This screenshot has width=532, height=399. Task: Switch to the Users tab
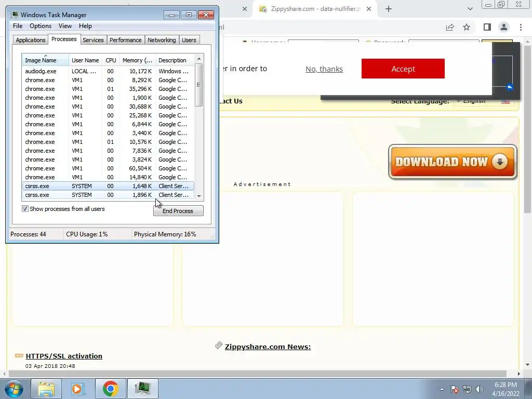(189, 40)
